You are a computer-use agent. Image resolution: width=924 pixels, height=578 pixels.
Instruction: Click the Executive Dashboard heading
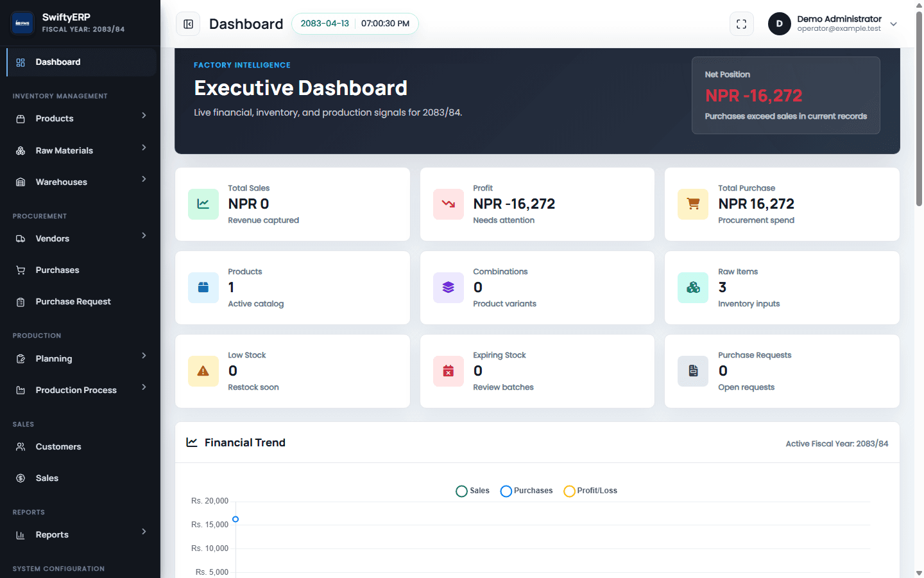300,88
